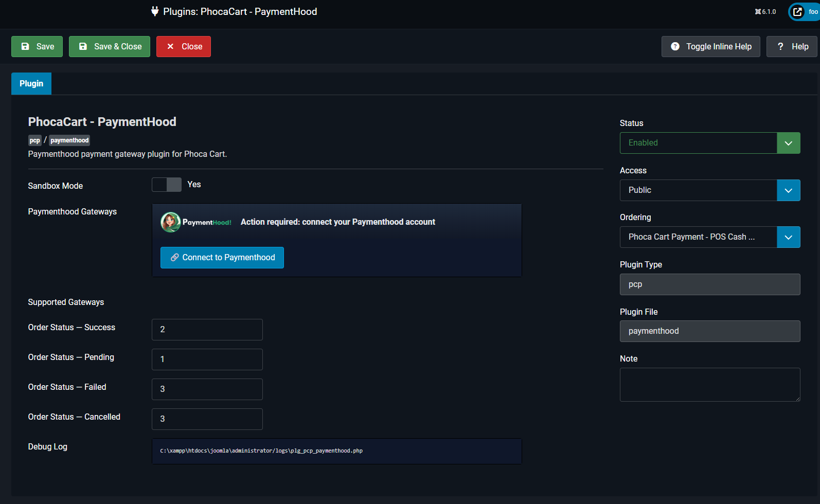This screenshot has width=820, height=504.
Task: Click the plugin description text
Action: click(128, 154)
